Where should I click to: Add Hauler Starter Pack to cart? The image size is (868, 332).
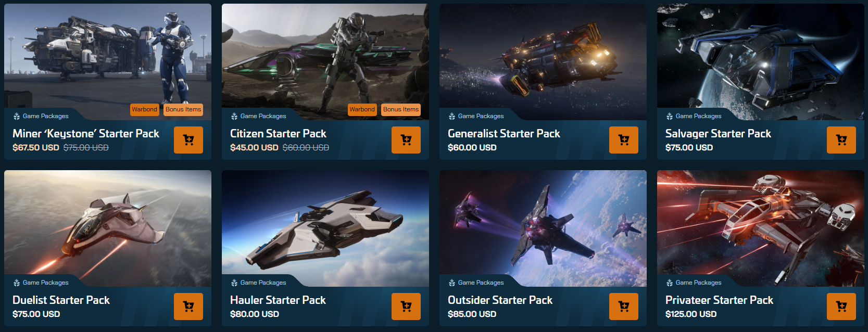406,307
